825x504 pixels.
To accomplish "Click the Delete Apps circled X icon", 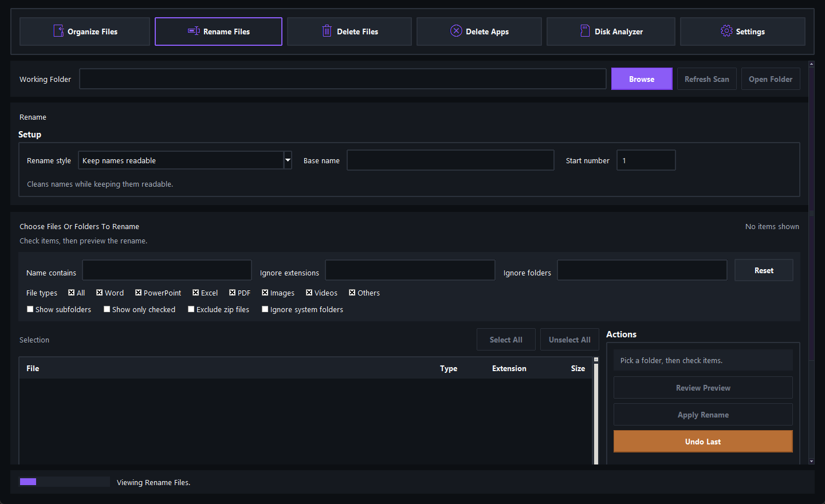I will tap(456, 31).
